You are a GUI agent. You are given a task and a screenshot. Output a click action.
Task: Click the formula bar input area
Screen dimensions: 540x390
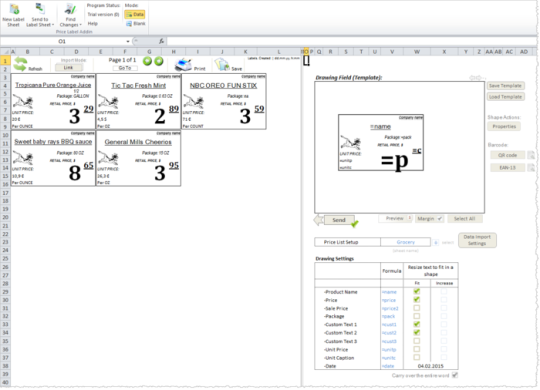point(351,41)
